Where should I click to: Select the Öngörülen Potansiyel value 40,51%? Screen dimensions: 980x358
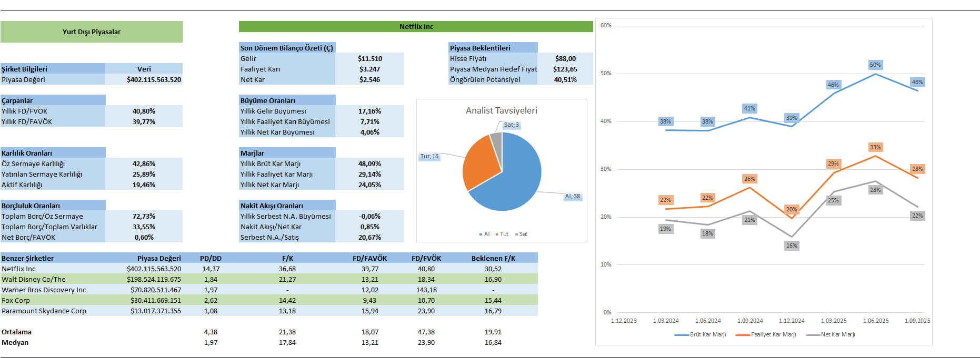(x=565, y=79)
